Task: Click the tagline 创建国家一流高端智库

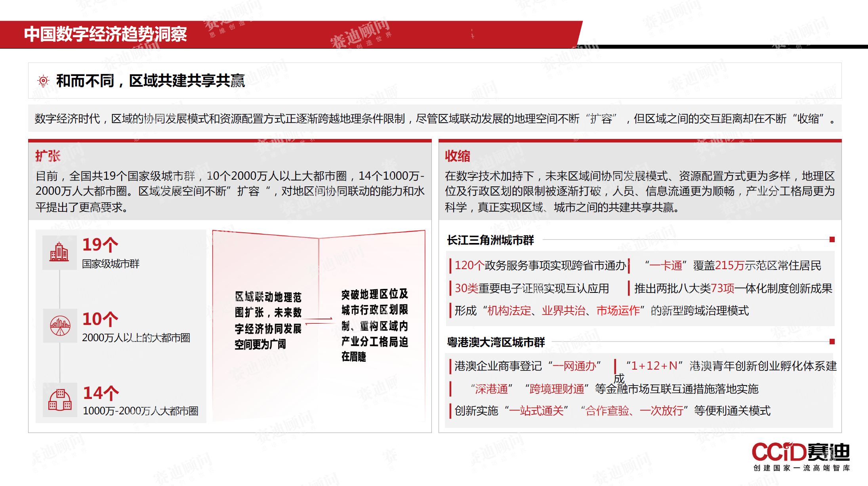Action: (x=802, y=468)
